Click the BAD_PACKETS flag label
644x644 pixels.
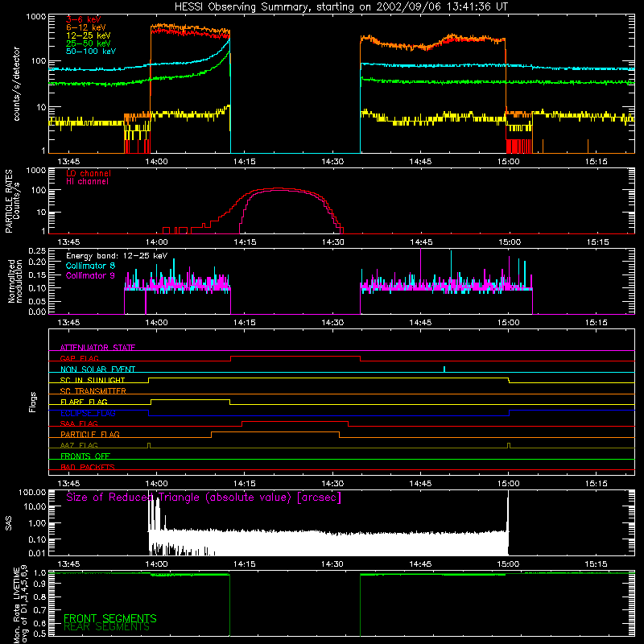88,467
